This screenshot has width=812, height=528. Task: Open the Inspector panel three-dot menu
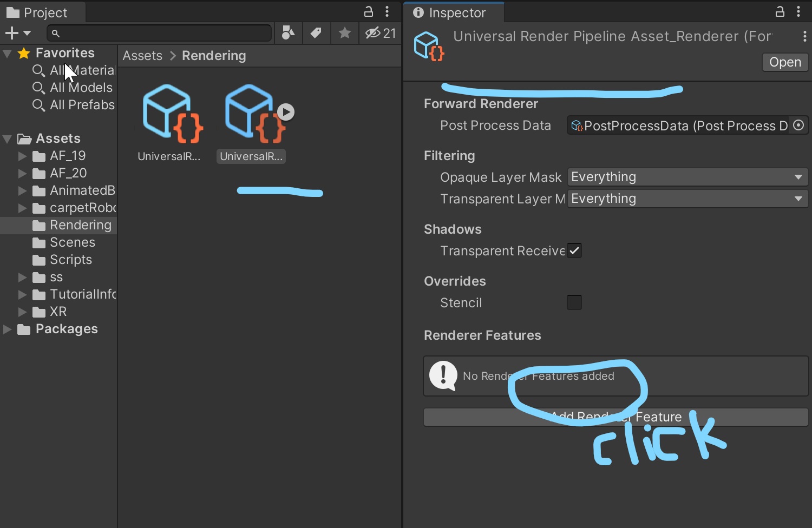(x=798, y=11)
